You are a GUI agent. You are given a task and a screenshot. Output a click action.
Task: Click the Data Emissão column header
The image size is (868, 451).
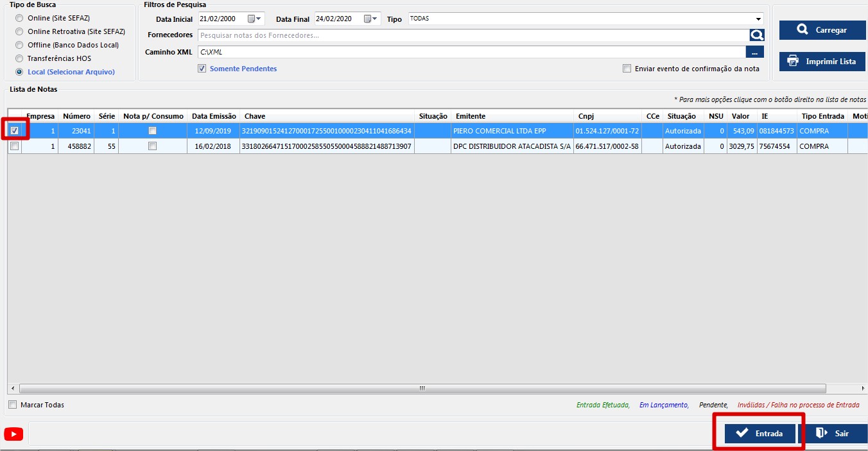214,116
